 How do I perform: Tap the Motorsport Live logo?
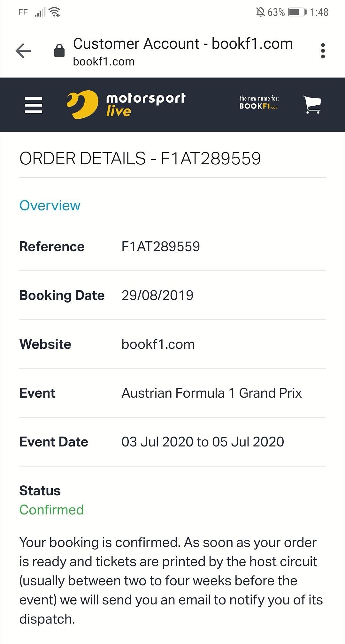pyautogui.click(x=126, y=105)
